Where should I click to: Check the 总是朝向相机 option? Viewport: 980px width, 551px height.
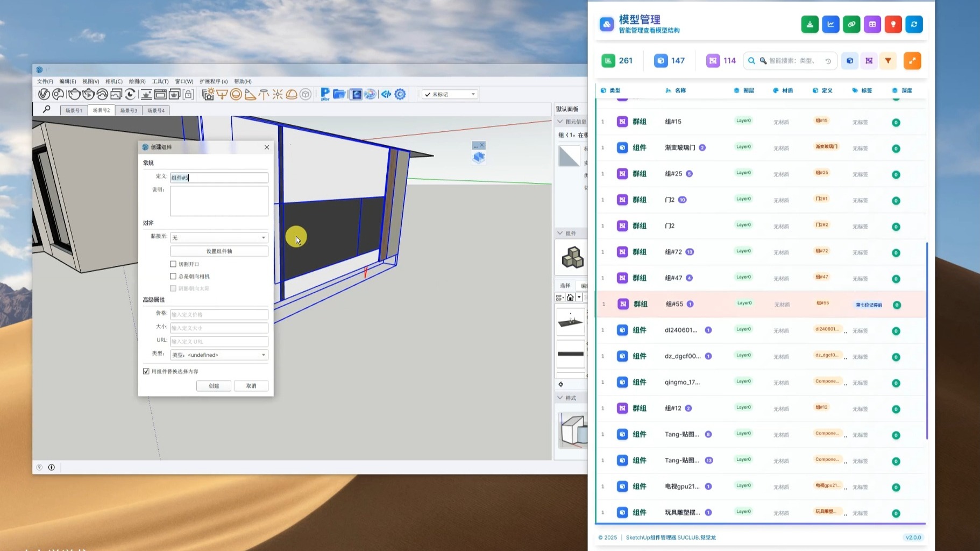[x=173, y=277]
